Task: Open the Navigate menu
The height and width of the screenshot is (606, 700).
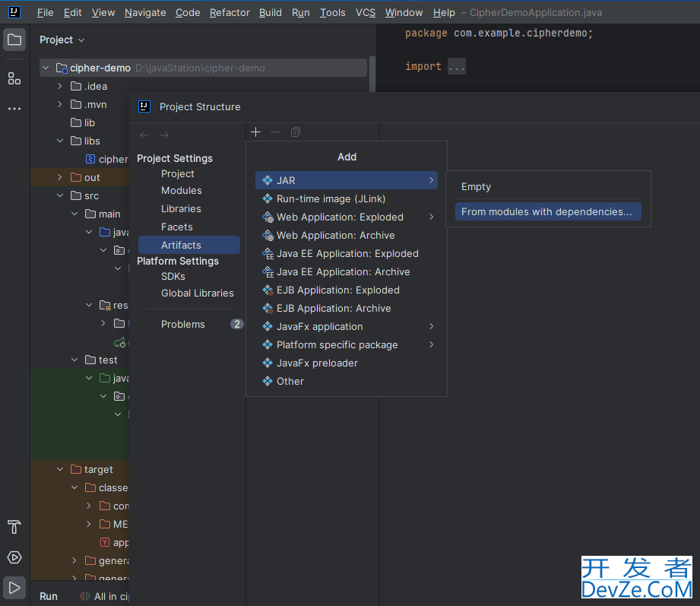Action: click(145, 12)
